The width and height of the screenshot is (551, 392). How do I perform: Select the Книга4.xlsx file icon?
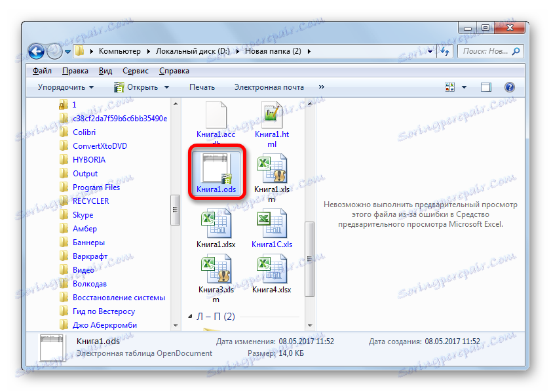click(x=272, y=269)
